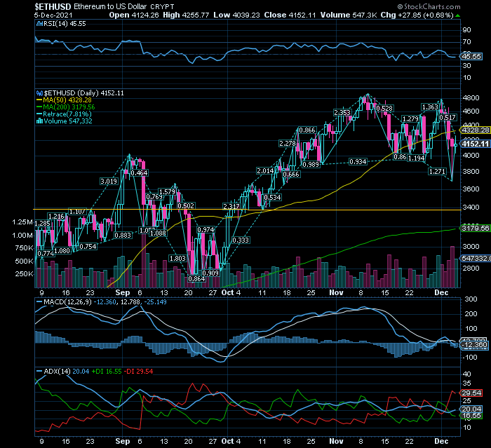Click the MA(50) 4328.28 legend text
This screenshot has height=448, width=491.
(67, 100)
